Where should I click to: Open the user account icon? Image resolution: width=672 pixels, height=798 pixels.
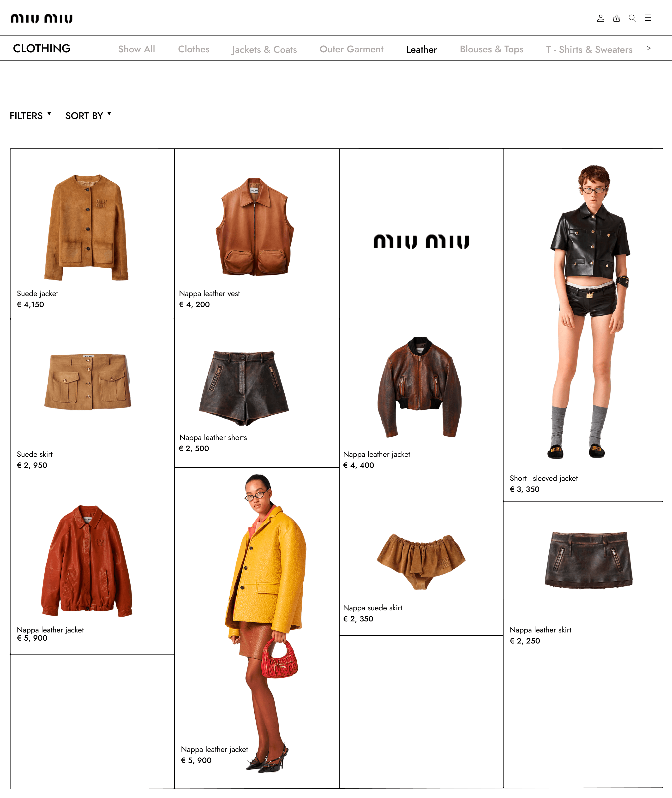[600, 18]
